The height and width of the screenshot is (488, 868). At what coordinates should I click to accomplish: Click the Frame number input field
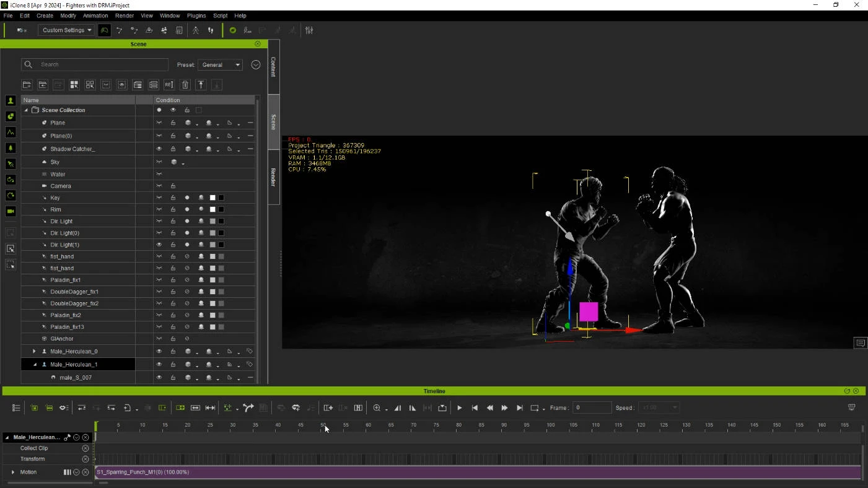coord(592,407)
